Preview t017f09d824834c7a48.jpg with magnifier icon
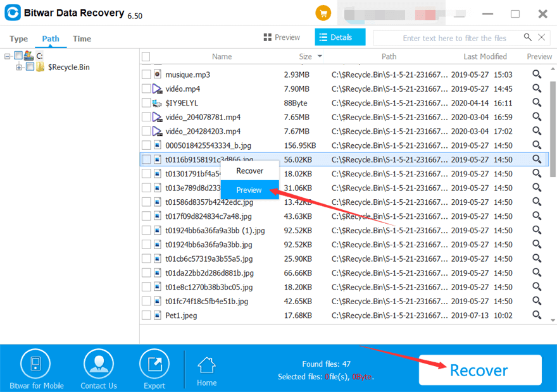 point(536,216)
